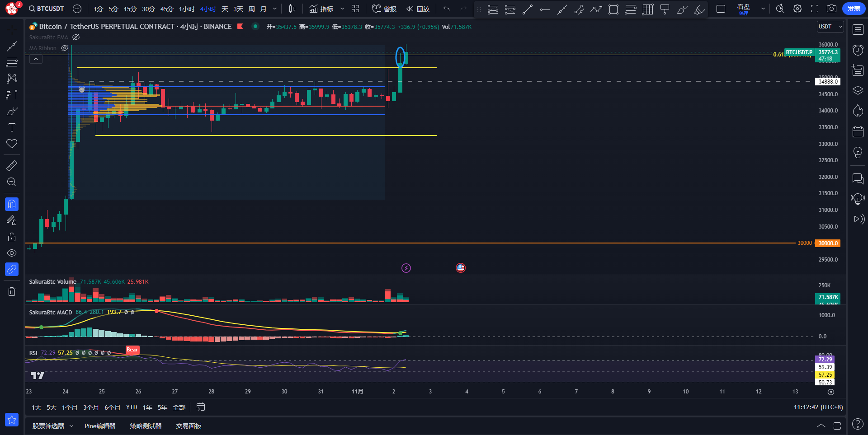The height and width of the screenshot is (435, 868).
Task: Toggle magnet mode
Action: coord(12,204)
